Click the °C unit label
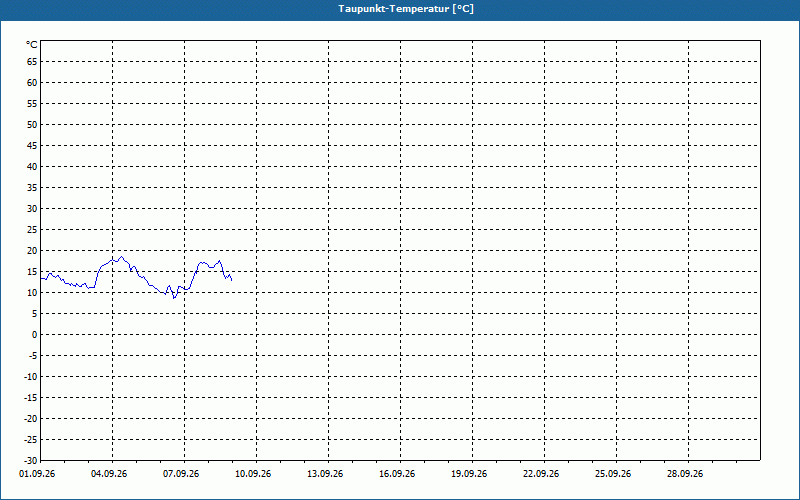Viewport: 800px width, 500px height. 32,45
